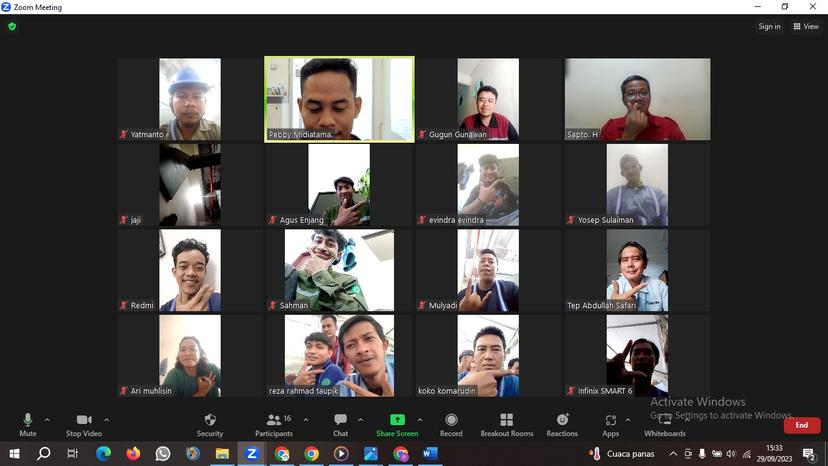Expand caret next to Chat

pyautogui.click(x=360, y=420)
